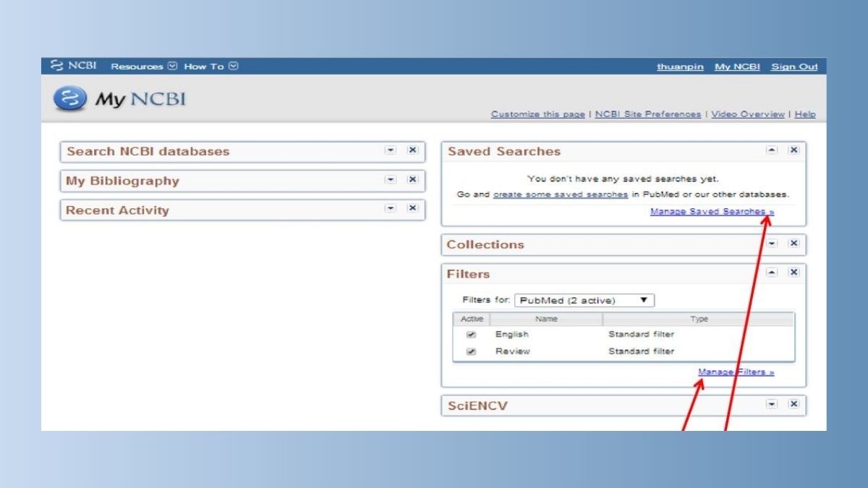Open the Filters for PubMed dropdown
This screenshot has height=488, width=868.
584,301
